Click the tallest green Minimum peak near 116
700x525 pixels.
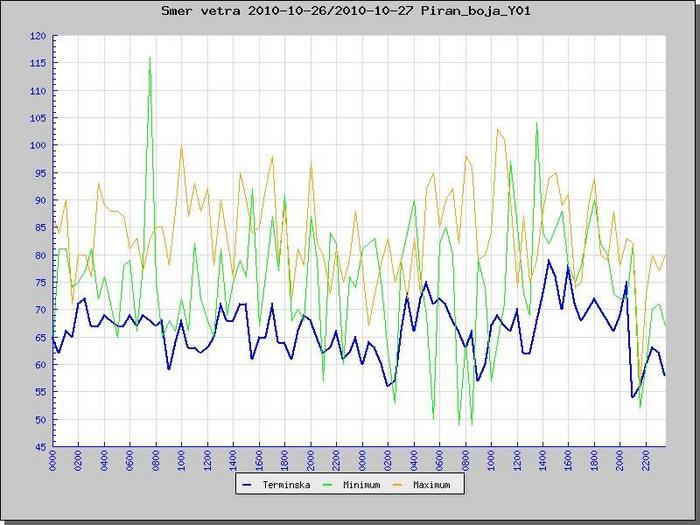150,58
